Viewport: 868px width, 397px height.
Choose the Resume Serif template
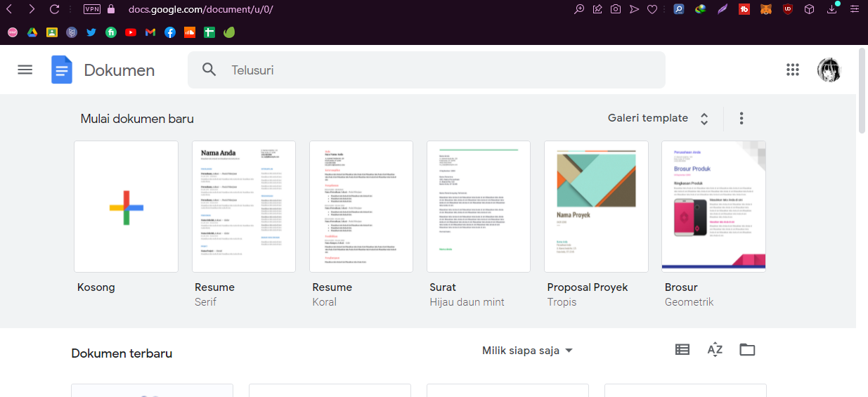pyautogui.click(x=244, y=207)
